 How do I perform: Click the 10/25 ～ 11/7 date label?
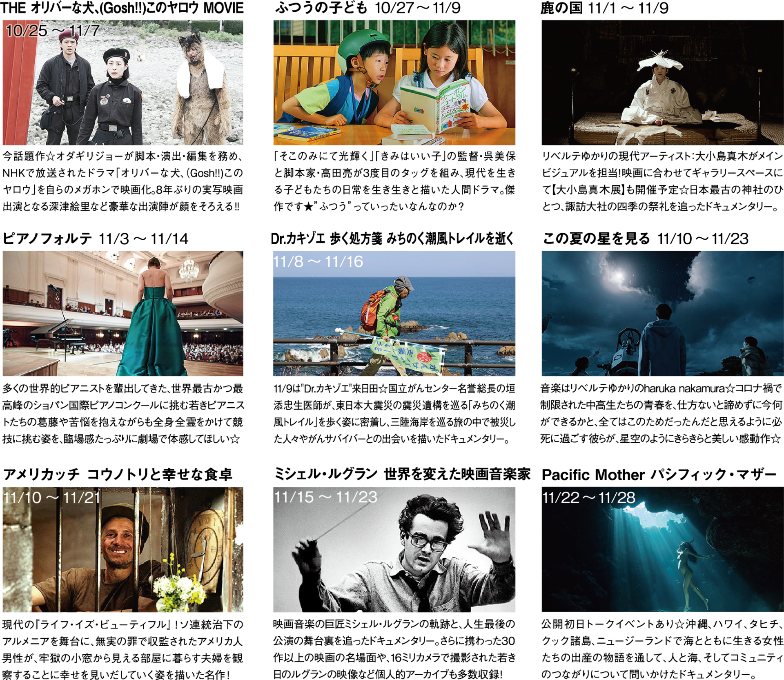click(x=53, y=31)
